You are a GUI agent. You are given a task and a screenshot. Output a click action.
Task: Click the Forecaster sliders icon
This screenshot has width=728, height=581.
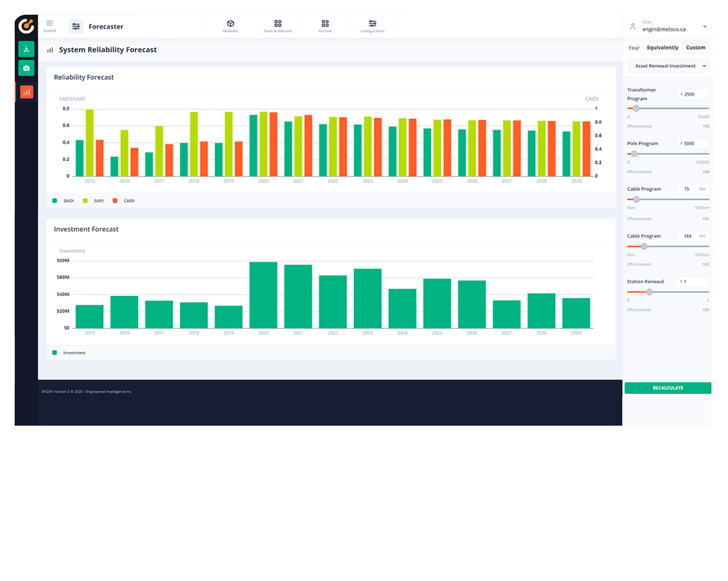(x=76, y=26)
